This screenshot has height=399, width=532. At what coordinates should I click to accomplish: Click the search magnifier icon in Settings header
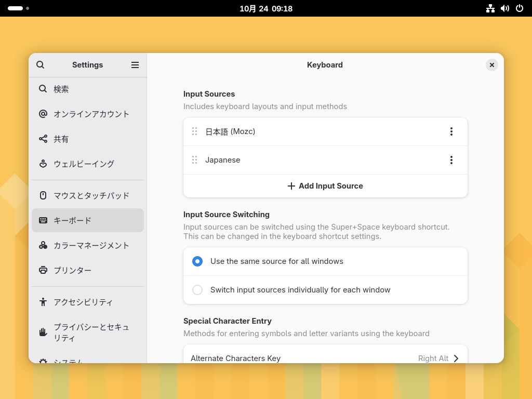pos(40,65)
